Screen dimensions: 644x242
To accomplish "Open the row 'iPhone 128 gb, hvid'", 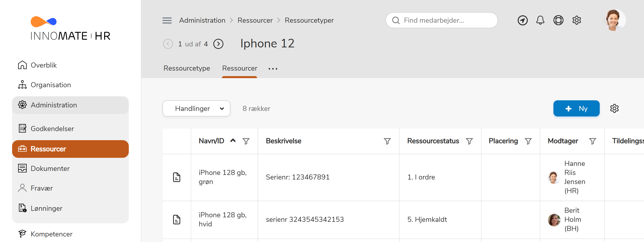I will (223, 220).
